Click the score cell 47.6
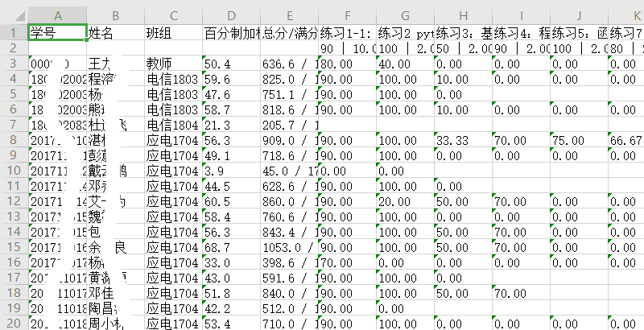Screen dimensions: 644x330 pyautogui.click(x=231, y=94)
